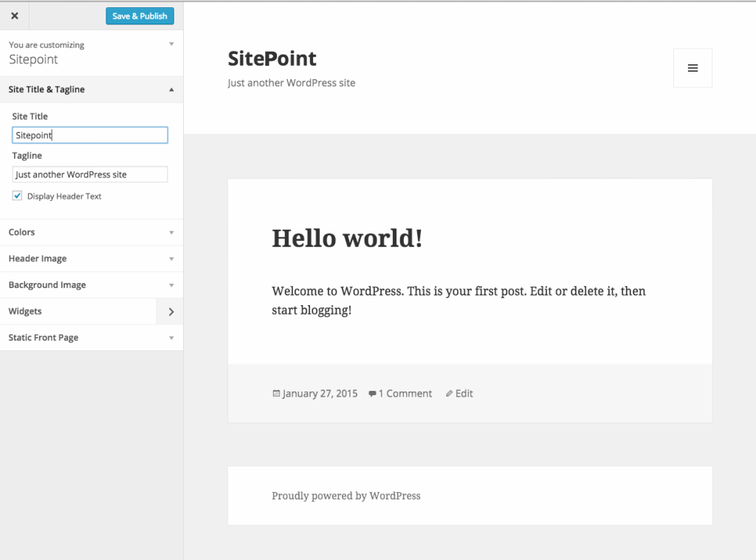756x560 pixels.
Task: Expand the 'You are customizing' arrow
Action: (x=171, y=44)
